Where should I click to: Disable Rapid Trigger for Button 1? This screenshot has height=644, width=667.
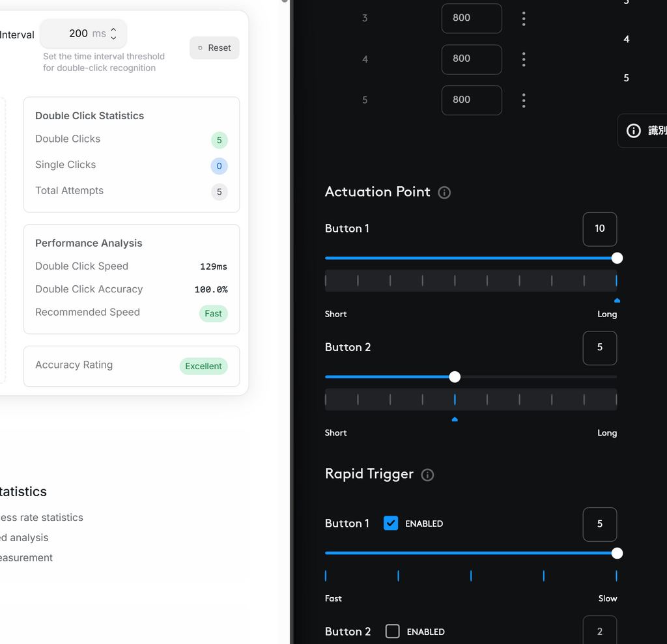tap(391, 523)
